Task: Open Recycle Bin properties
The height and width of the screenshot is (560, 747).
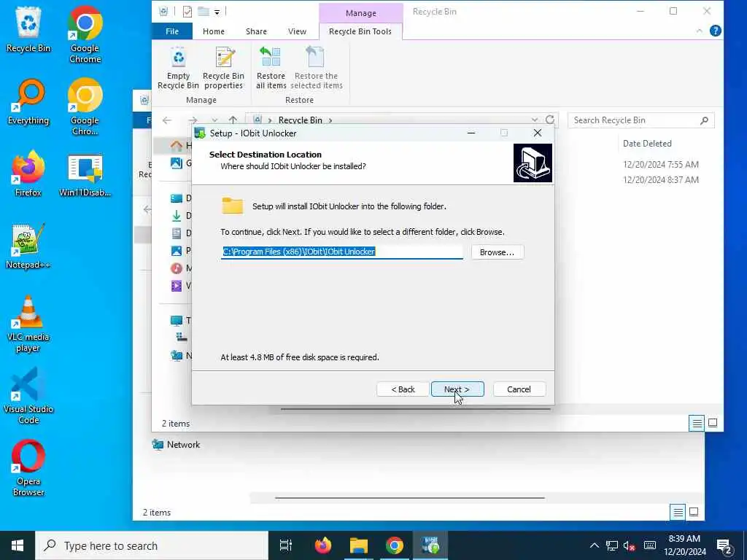Action: 223,69
